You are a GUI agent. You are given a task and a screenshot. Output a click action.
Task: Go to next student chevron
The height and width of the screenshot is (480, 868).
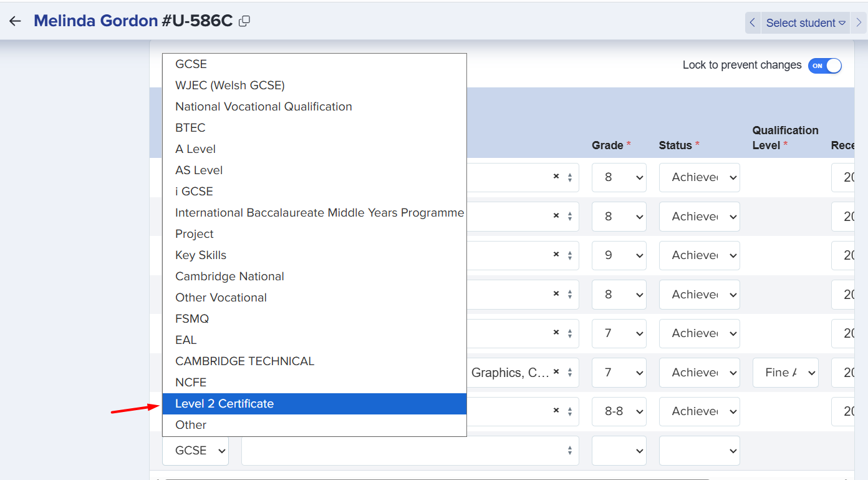click(859, 23)
